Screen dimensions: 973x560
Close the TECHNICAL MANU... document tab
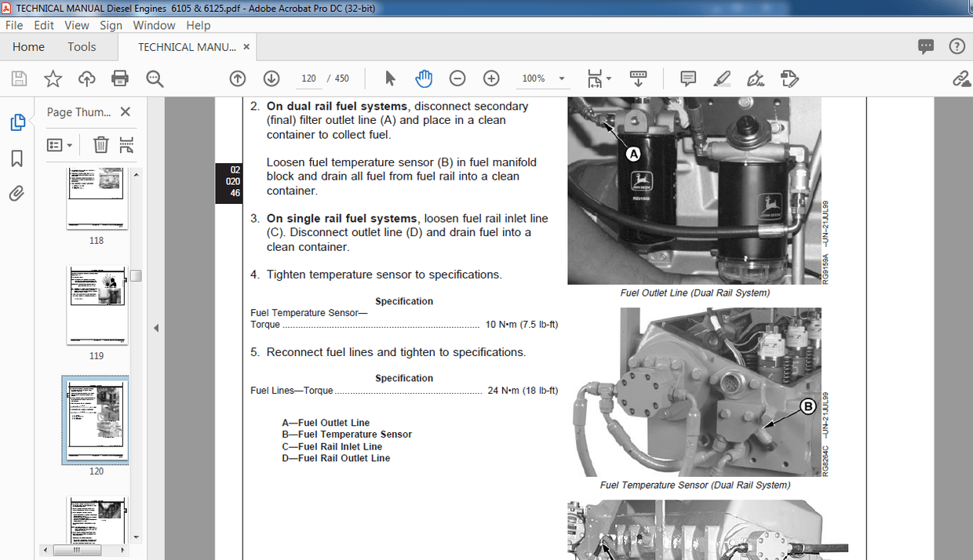point(246,47)
